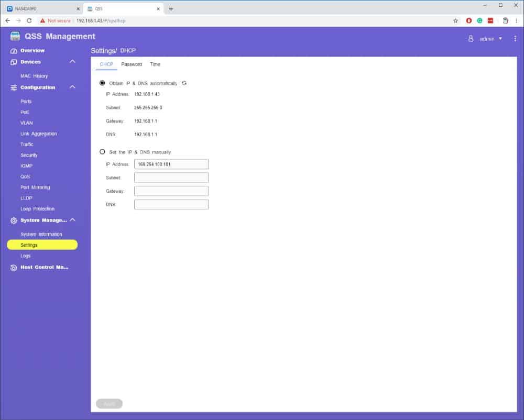Click the refresh icon beside Obtain IP automatically
The height and width of the screenshot is (420, 524).
pyautogui.click(x=184, y=83)
